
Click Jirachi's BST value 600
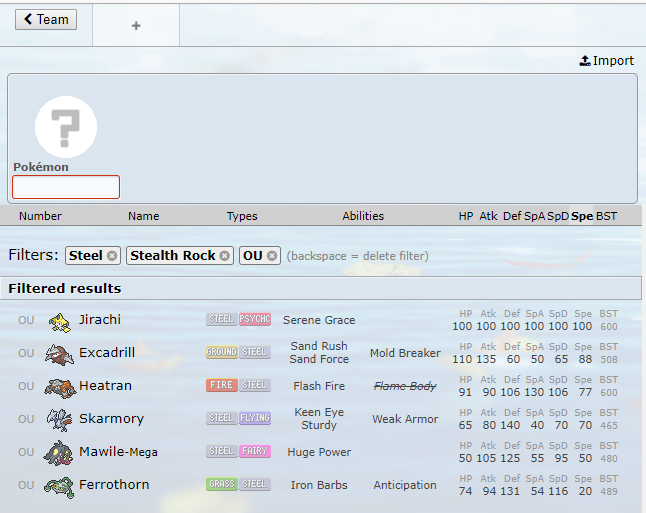click(609, 327)
